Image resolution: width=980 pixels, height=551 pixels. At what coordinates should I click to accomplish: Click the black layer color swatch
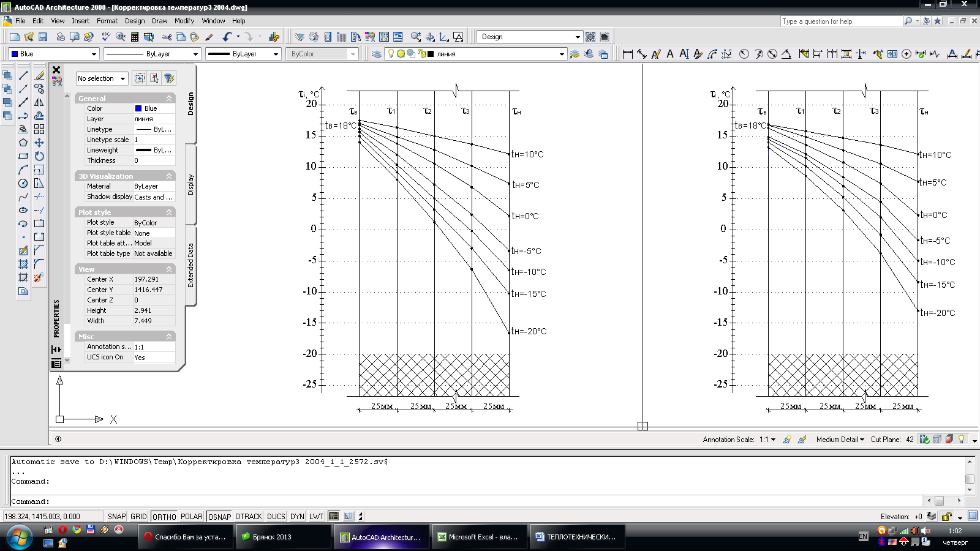[431, 54]
